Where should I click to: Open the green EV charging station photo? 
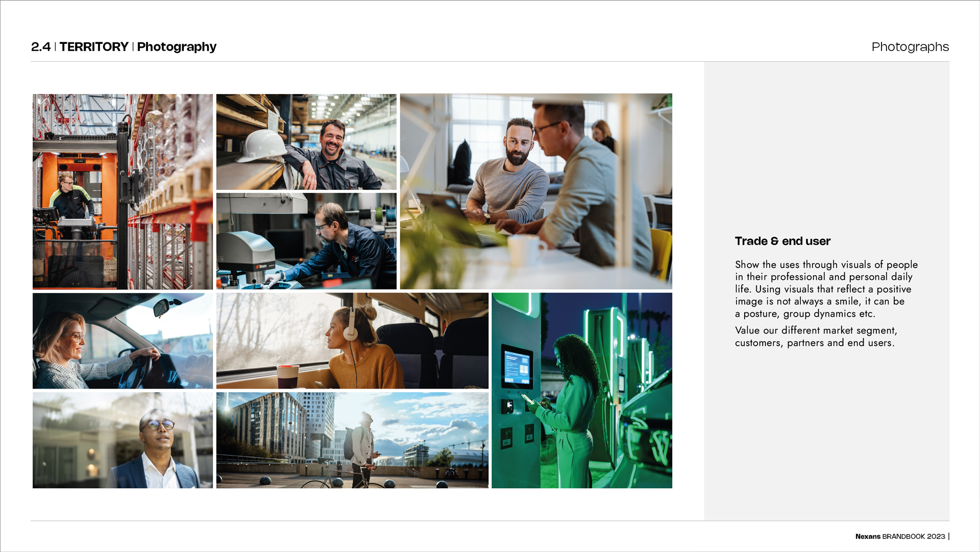(582, 391)
